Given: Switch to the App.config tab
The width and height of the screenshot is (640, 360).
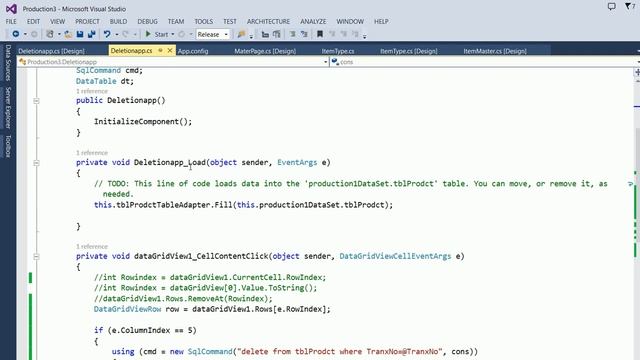Looking at the screenshot, I should tap(193, 51).
